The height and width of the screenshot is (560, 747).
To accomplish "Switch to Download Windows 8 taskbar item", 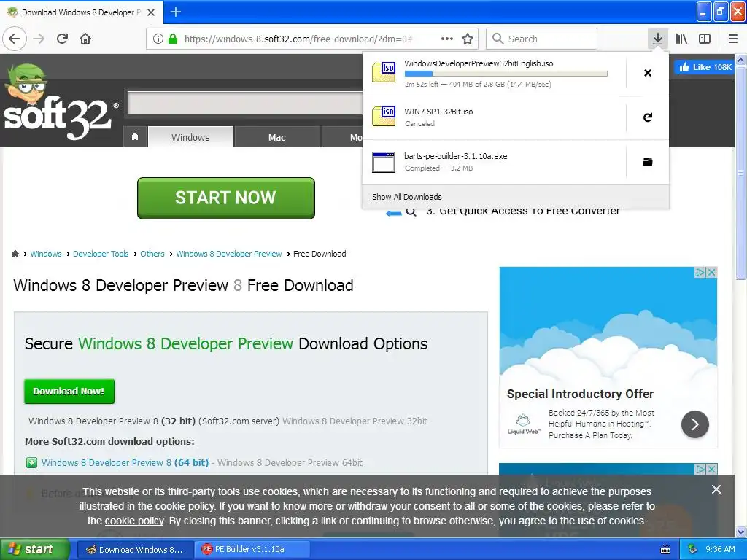I will tap(135, 550).
